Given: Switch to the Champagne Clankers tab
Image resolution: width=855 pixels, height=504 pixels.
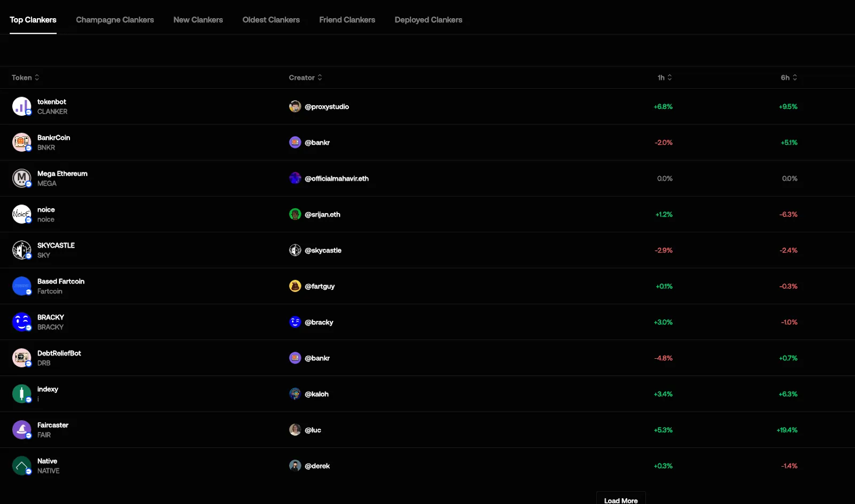Looking at the screenshot, I should pos(115,20).
